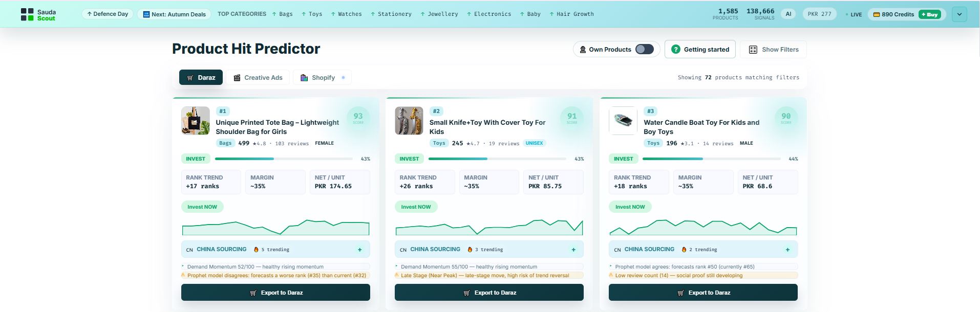Switch to the Shopify tab
The width and height of the screenshot is (980, 312).
(x=322, y=77)
